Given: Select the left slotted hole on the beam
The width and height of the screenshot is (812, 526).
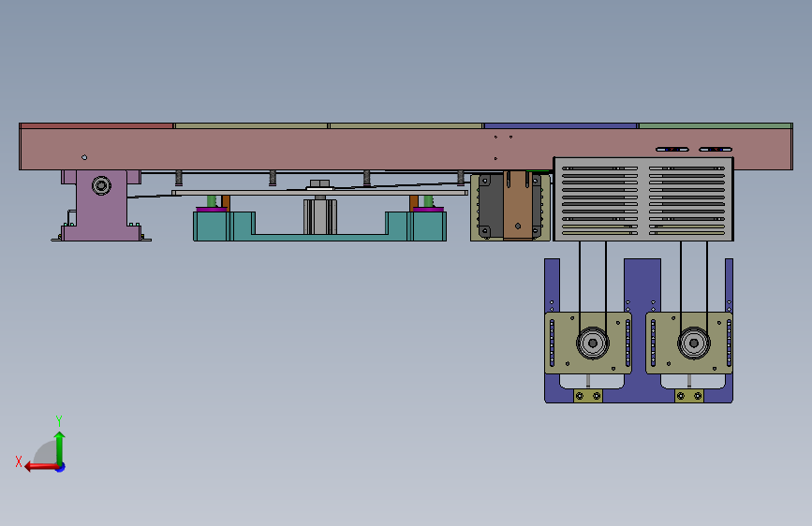Looking at the screenshot, I should [x=672, y=150].
